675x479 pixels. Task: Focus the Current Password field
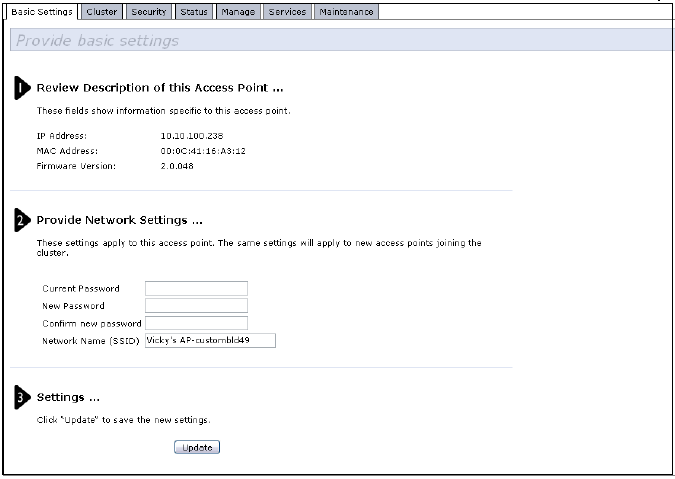(196, 289)
